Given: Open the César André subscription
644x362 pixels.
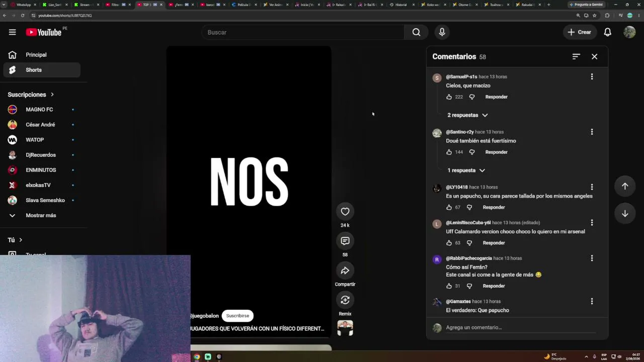Looking at the screenshot, I should pos(42,125).
